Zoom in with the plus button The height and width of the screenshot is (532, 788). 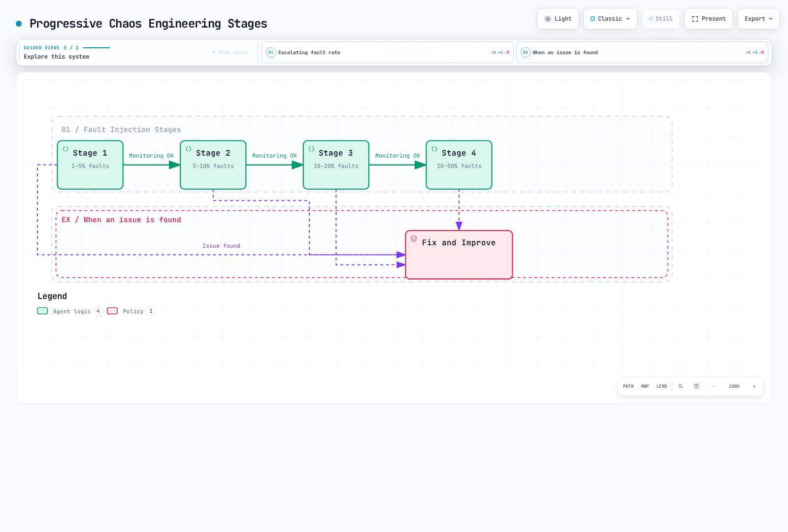point(754,386)
